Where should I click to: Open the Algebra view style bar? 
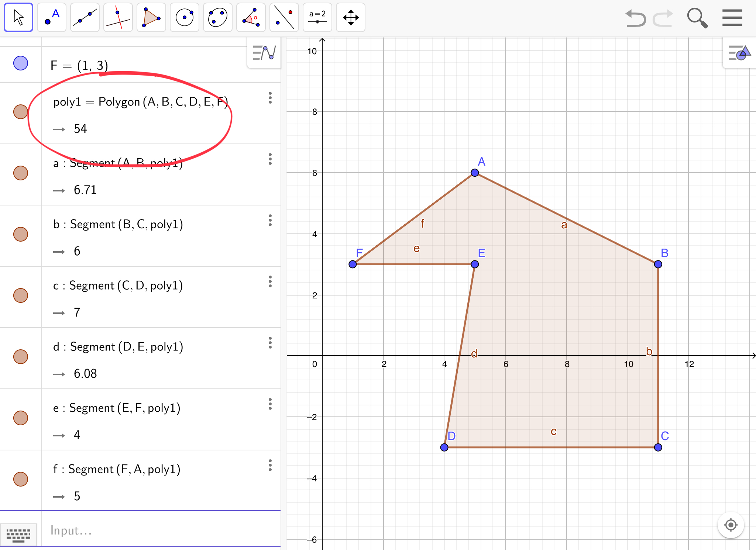[x=264, y=53]
